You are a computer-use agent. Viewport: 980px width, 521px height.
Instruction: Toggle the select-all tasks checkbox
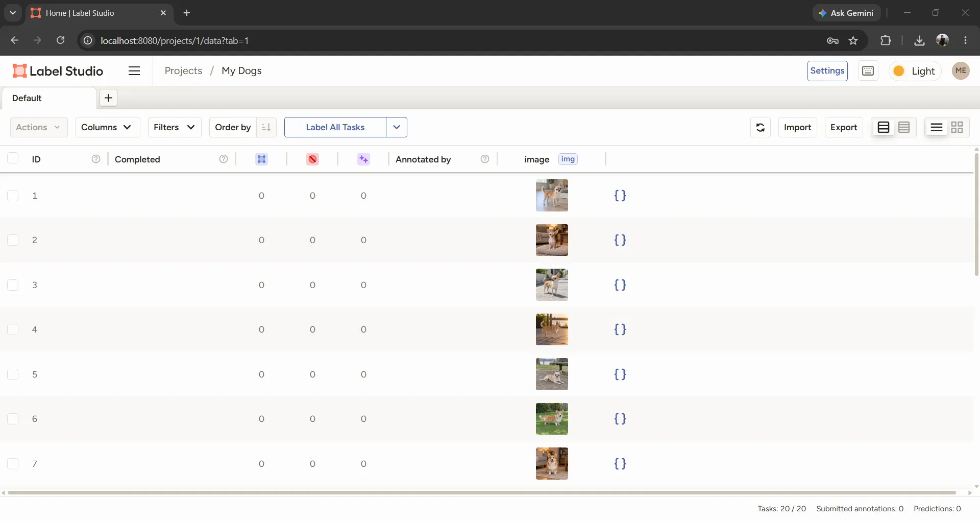click(x=13, y=158)
